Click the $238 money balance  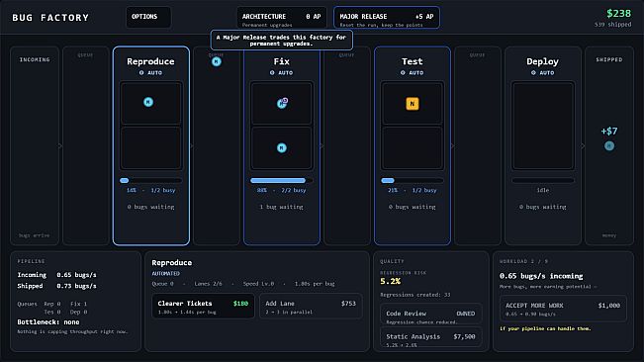tap(618, 13)
